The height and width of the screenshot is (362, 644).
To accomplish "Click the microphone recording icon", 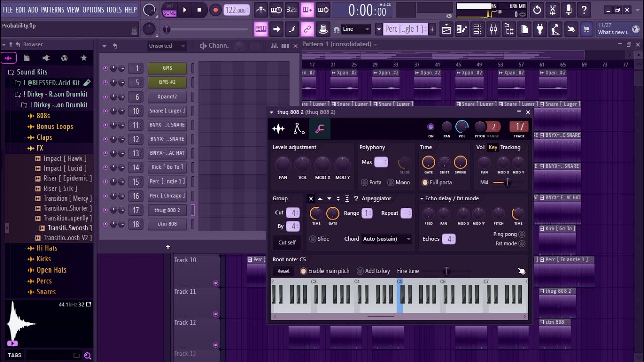I will [x=568, y=10].
